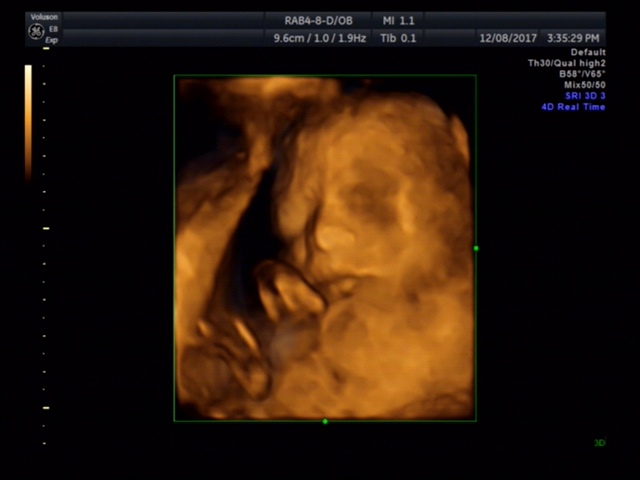The height and width of the screenshot is (480, 640).
Task: Select the 4D Real Time mode label
Action: pos(573,106)
